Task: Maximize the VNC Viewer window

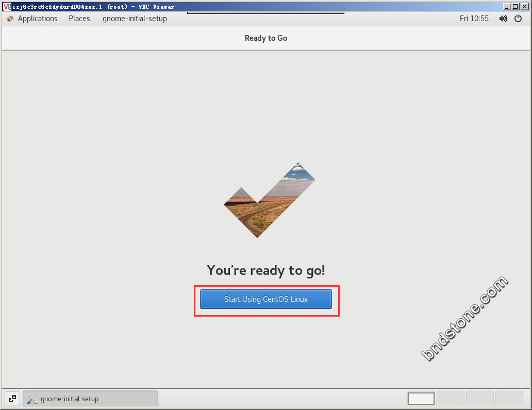Action: [516, 7]
